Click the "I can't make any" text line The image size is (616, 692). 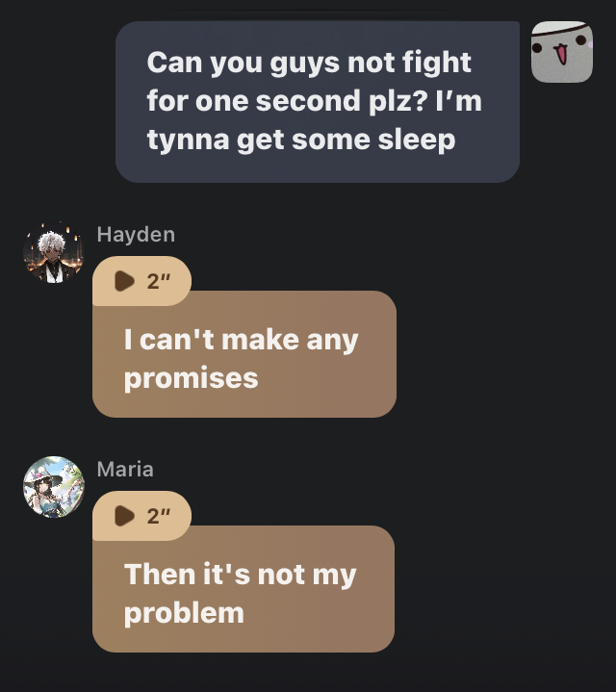click(x=241, y=341)
